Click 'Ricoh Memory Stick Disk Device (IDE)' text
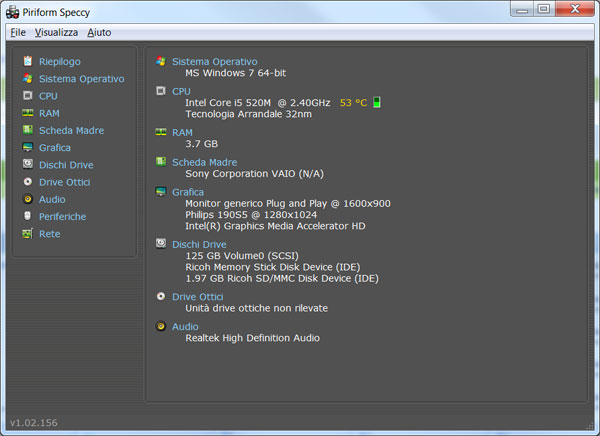600x436 pixels. (272, 267)
